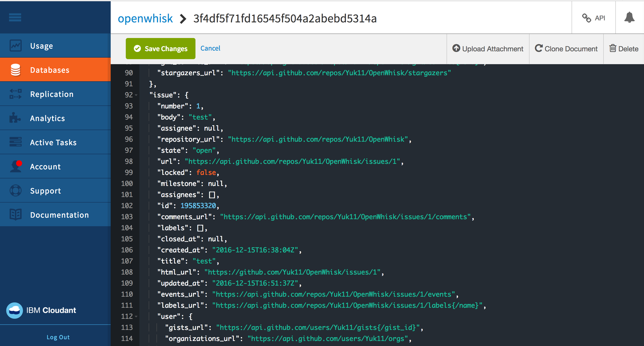Screen dimensions: 644x346
Task: Save Changes to the document
Action: point(160,49)
